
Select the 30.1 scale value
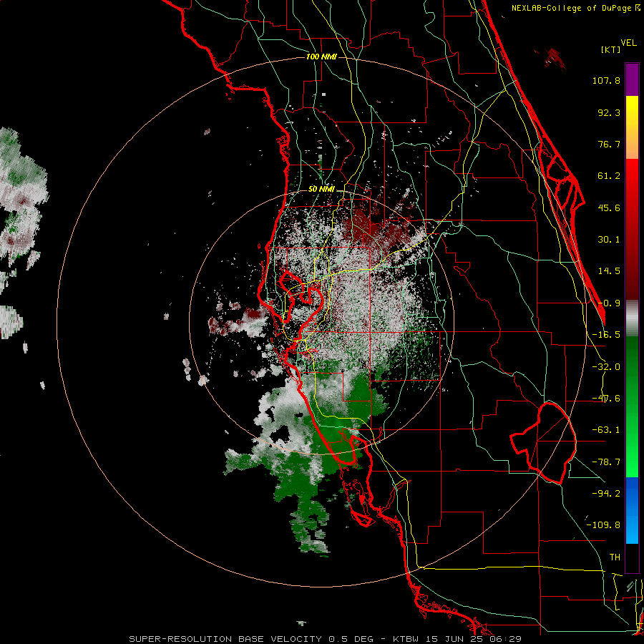point(609,240)
